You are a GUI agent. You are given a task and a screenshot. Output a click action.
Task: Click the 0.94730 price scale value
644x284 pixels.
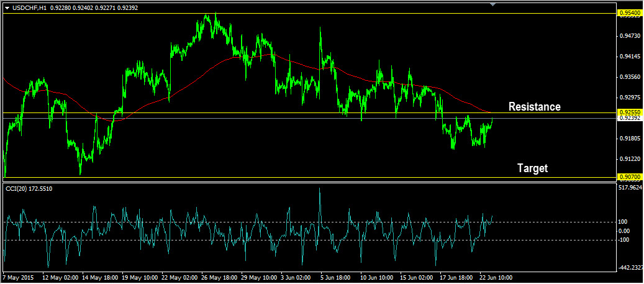pos(632,36)
